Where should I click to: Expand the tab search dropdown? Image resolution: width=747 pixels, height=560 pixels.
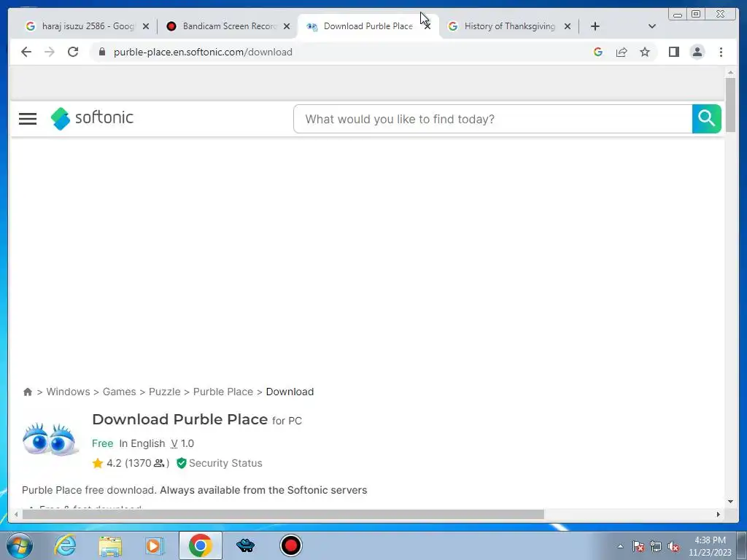[652, 26]
